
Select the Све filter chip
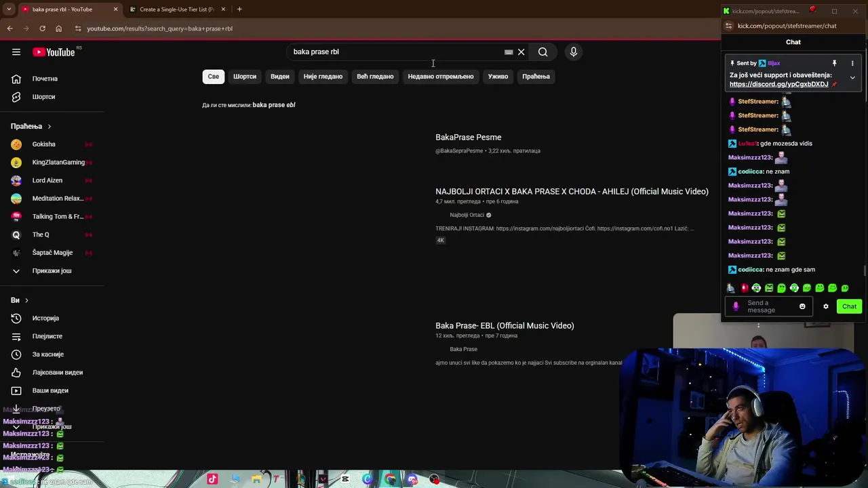214,77
